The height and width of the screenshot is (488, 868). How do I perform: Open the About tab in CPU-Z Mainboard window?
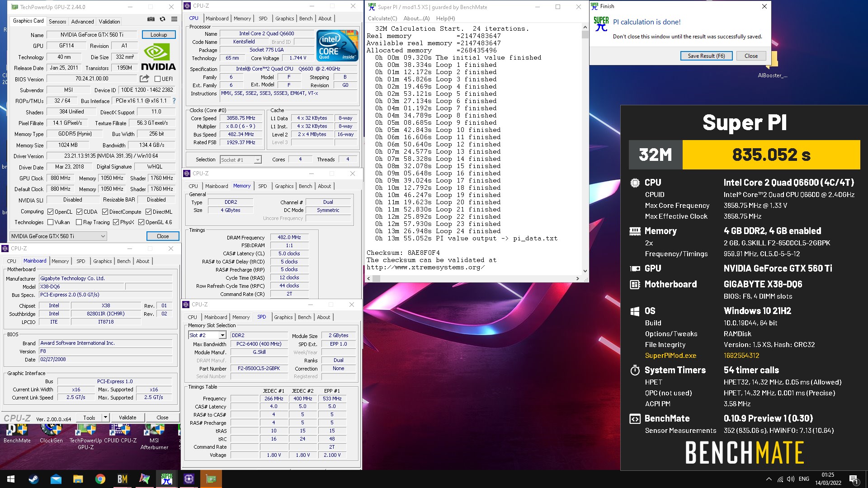click(x=143, y=261)
